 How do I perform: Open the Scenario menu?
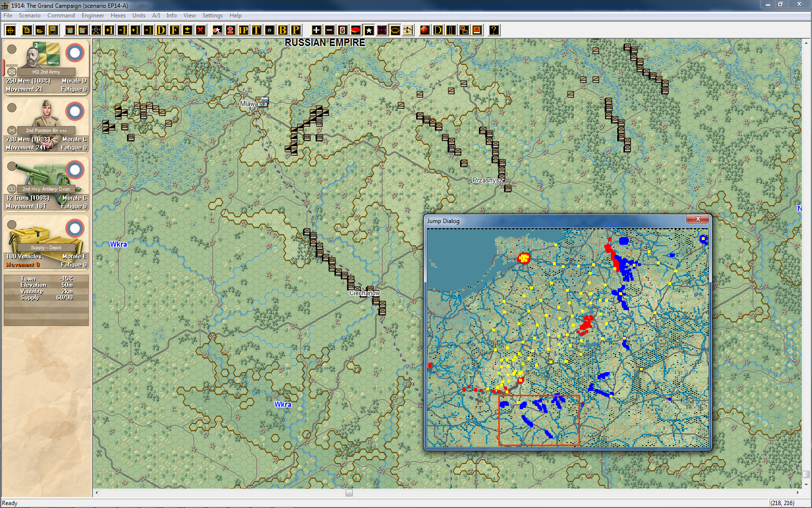point(29,15)
